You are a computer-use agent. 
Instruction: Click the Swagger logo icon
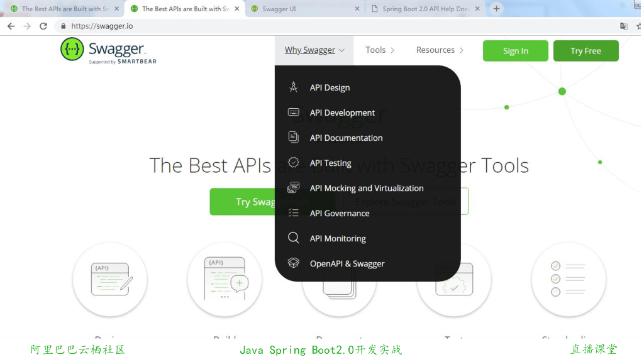[72, 49]
